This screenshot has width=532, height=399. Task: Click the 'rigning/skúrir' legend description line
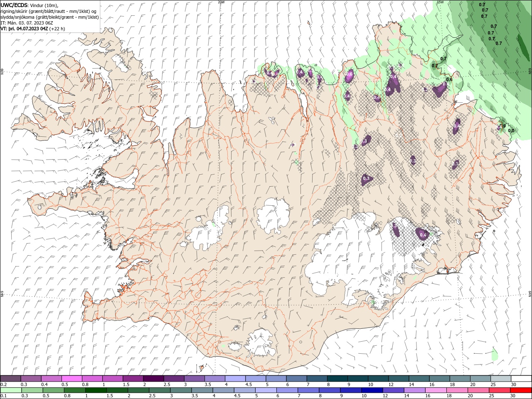[48, 11]
